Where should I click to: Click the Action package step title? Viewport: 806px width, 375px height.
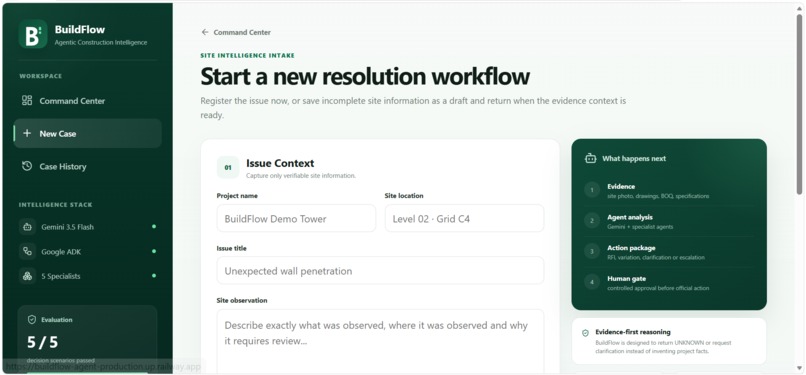[x=630, y=248]
